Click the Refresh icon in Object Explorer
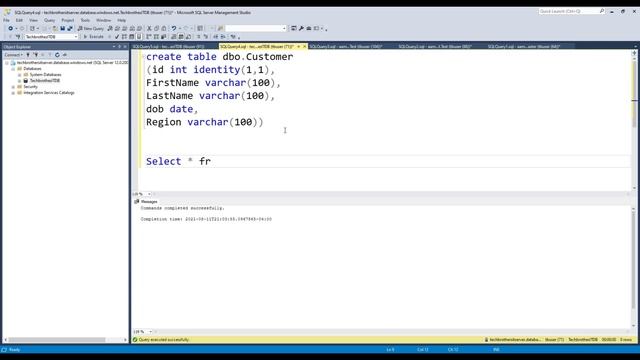 point(57,55)
